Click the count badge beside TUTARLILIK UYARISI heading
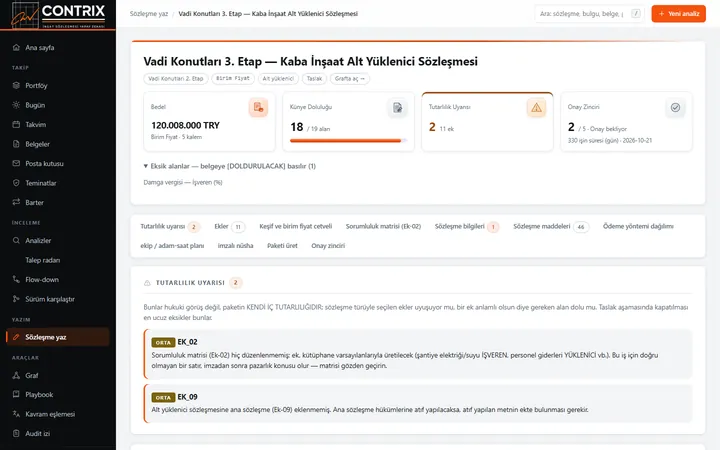Viewport: 720px width, 450px height. pos(236,283)
